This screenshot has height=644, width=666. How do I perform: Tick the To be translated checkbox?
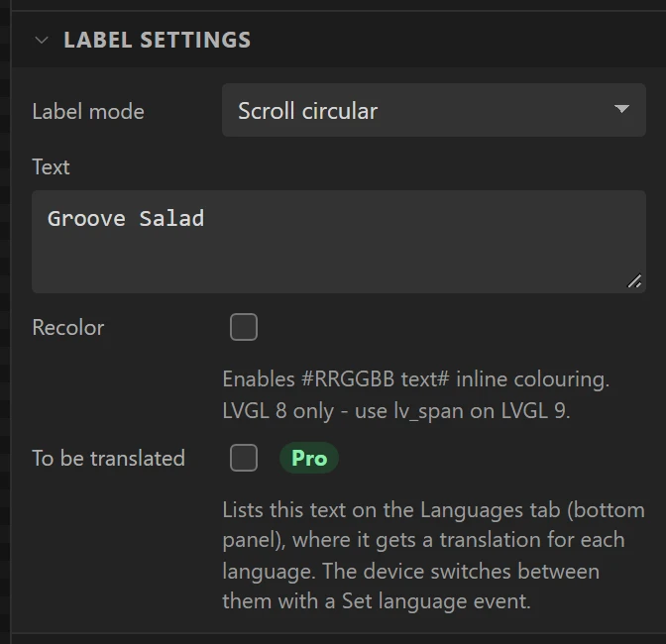pos(244,458)
